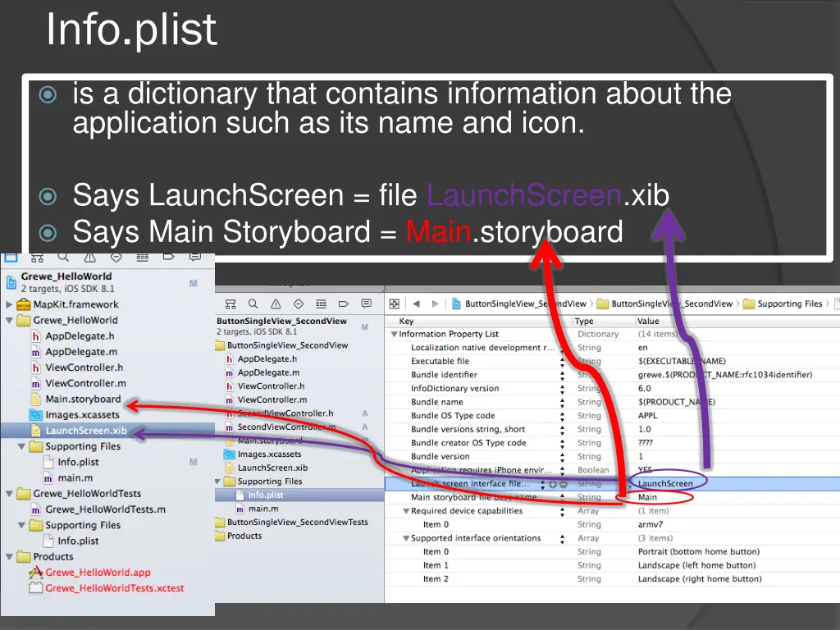Image resolution: width=840 pixels, height=630 pixels.
Task: Open the issue navigator warning triangle above ButtonSingleView_SecondView
Action: pyautogui.click(x=276, y=304)
